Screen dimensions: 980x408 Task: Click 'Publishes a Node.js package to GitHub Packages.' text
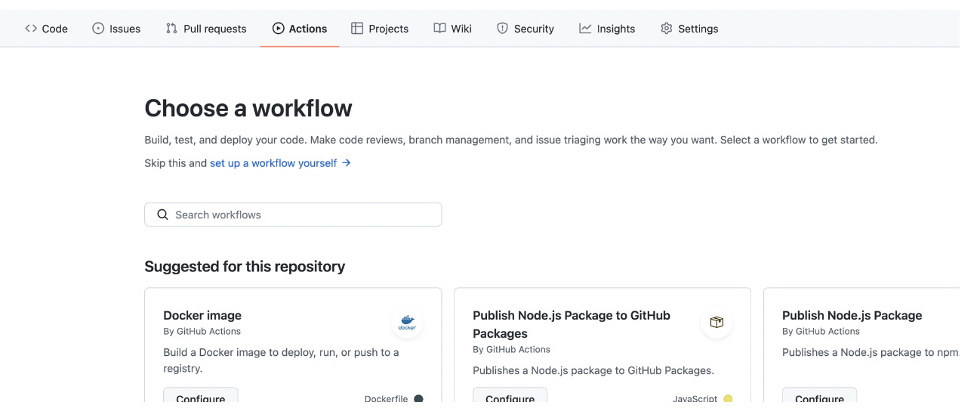(x=593, y=370)
